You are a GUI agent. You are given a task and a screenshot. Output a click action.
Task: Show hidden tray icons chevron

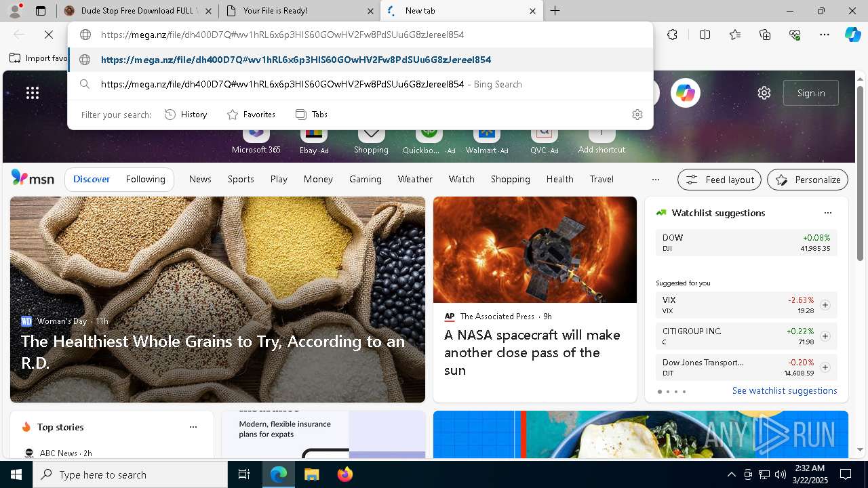731,474
